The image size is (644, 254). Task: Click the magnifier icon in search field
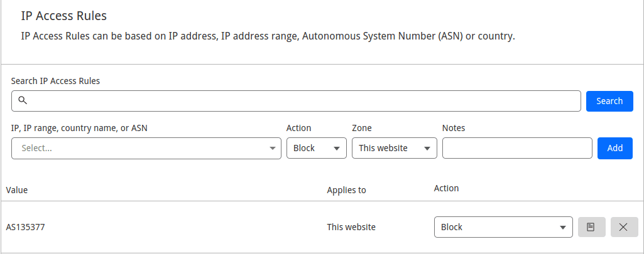click(23, 100)
